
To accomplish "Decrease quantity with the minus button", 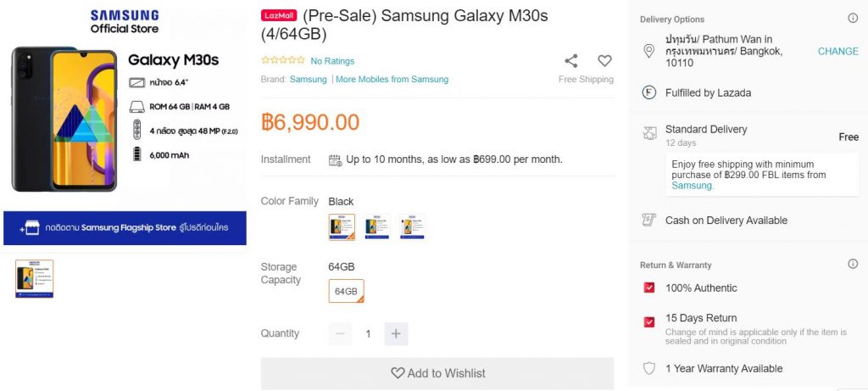I will [340, 333].
